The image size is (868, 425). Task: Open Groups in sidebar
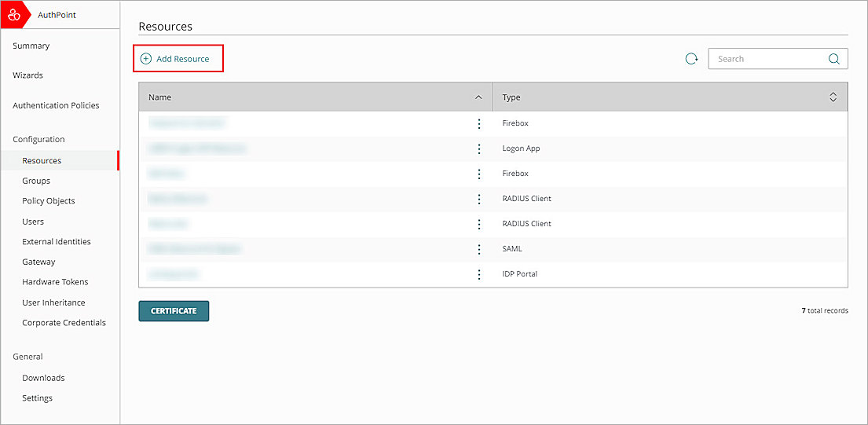click(x=36, y=181)
